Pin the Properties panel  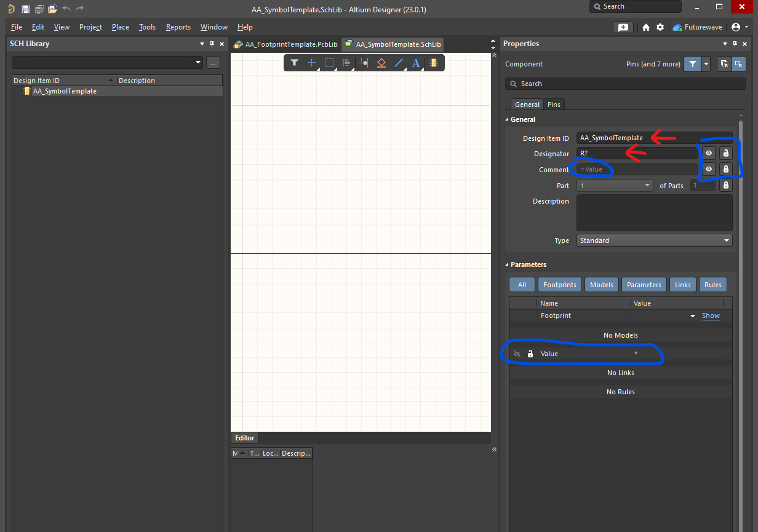coord(735,44)
